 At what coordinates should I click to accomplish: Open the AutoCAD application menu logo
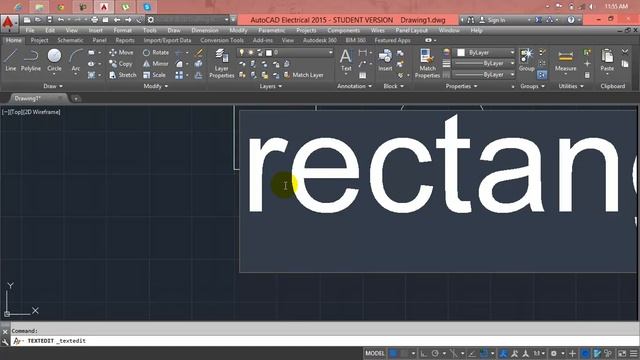(9, 23)
